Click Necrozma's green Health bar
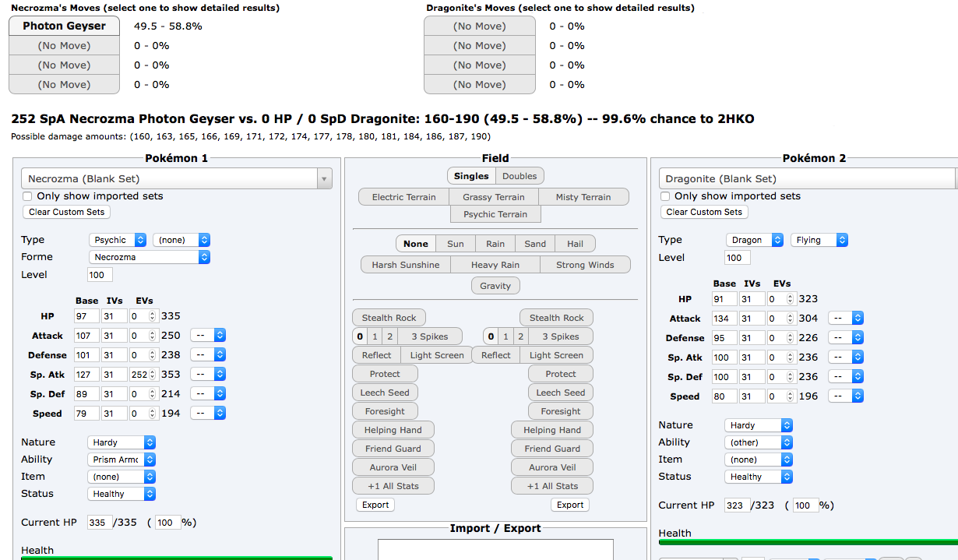Screen dimensions: 958x560 tap(177, 558)
